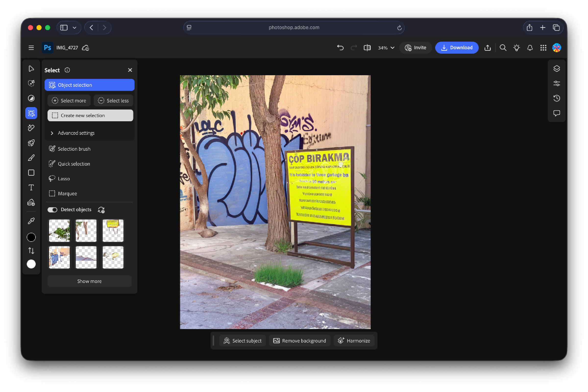
Task: Select the Eyedropper tool
Action: tap(31, 220)
